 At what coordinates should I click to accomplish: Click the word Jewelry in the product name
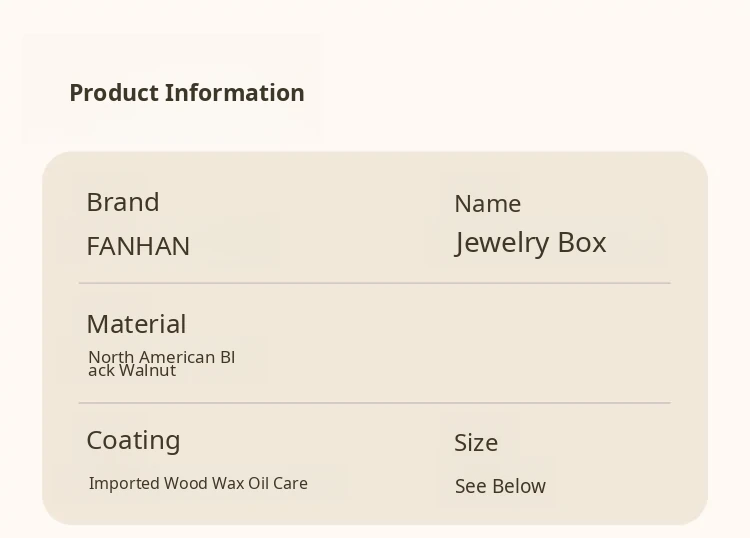click(x=502, y=243)
